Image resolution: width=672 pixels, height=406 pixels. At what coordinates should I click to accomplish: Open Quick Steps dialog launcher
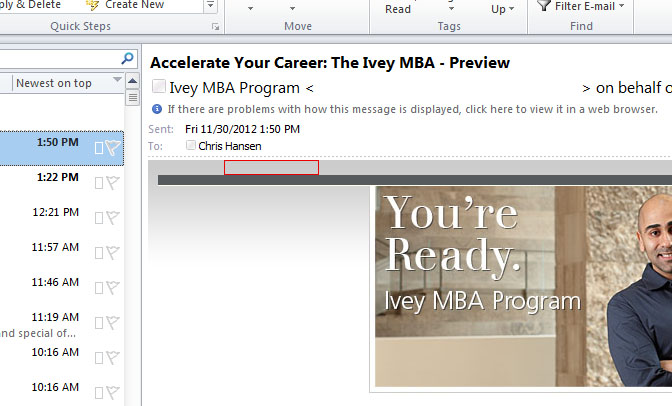click(x=216, y=27)
